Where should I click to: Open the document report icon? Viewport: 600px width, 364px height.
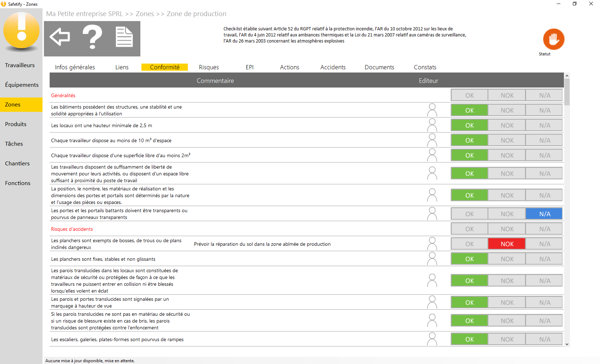[x=124, y=37]
